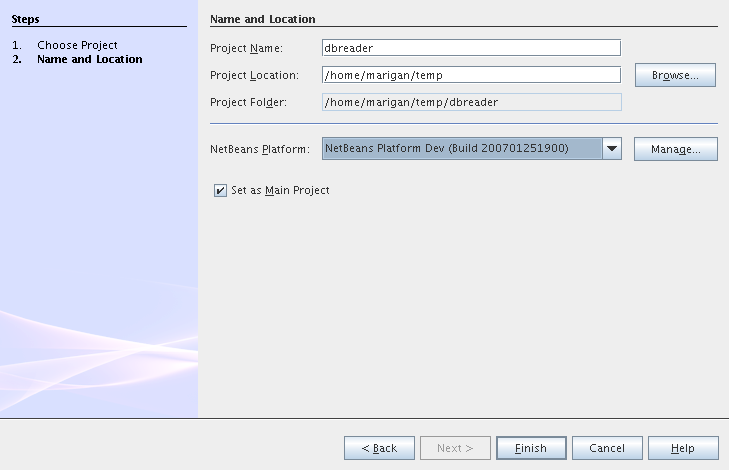The image size is (729, 470).
Task: Click the Project Name text field
Action: tap(471, 48)
